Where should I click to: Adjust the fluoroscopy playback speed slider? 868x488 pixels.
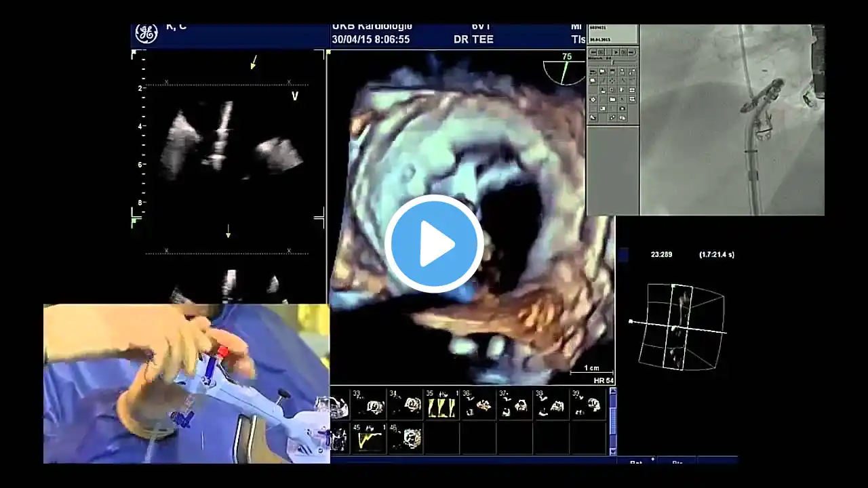click(x=613, y=61)
